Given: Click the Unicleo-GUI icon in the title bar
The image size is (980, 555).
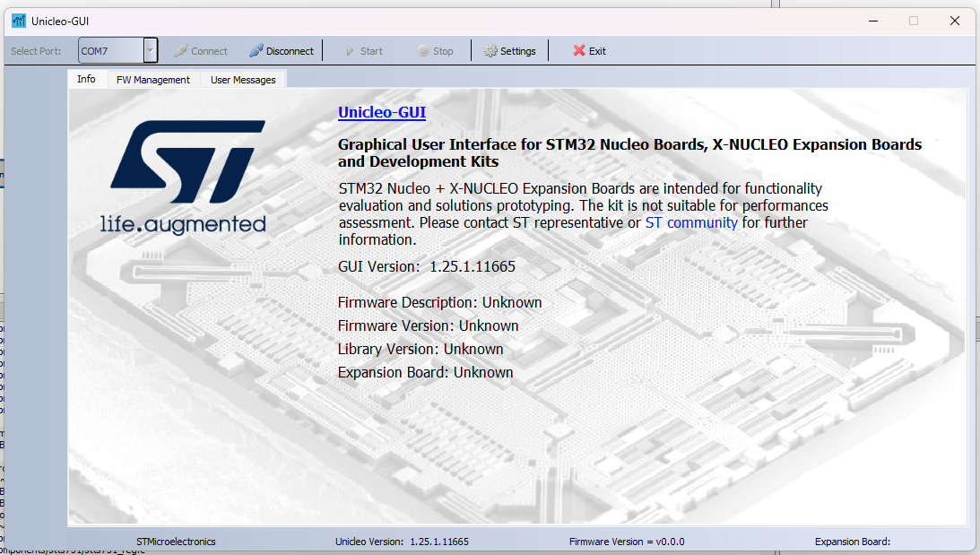Looking at the screenshot, I should point(17,20).
